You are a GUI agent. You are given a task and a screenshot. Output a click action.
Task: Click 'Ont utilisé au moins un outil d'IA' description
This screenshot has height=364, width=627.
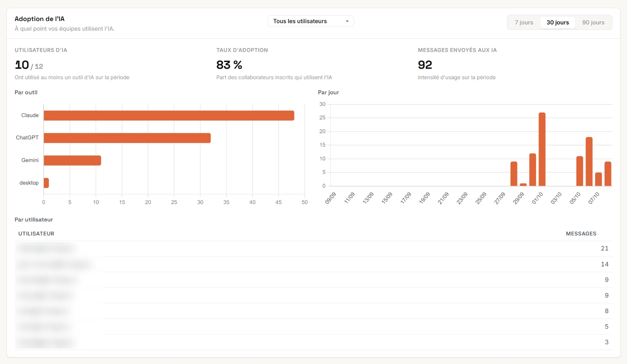point(72,77)
